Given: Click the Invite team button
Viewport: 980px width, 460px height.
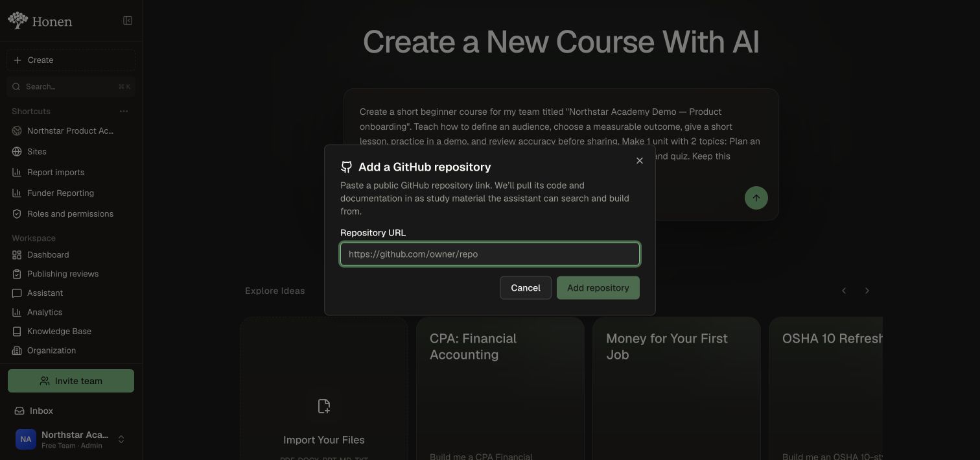Looking at the screenshot, I should (71, 381).
